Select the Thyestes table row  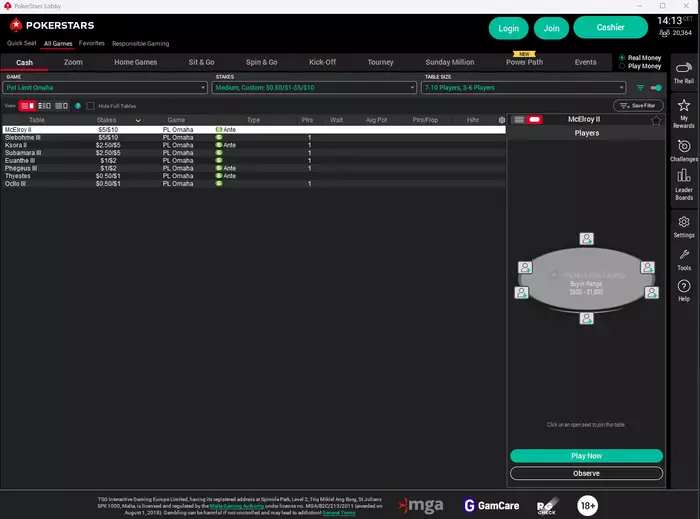coord(254,176)
